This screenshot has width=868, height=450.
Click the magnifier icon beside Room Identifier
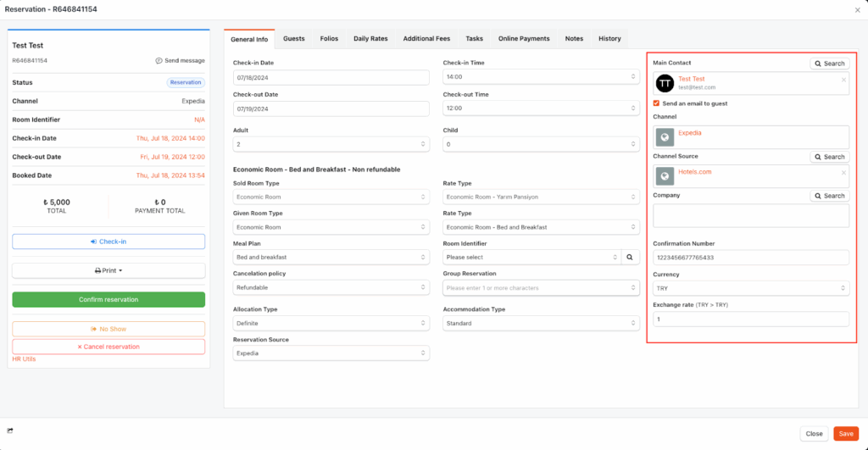click(x=630, y=257)
